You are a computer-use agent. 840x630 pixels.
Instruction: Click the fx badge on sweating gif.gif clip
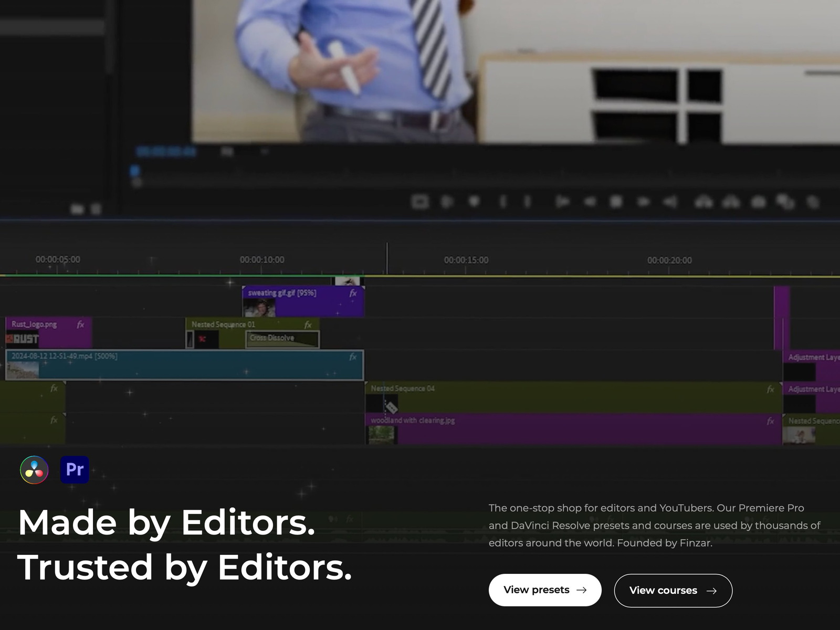point(353,293)
